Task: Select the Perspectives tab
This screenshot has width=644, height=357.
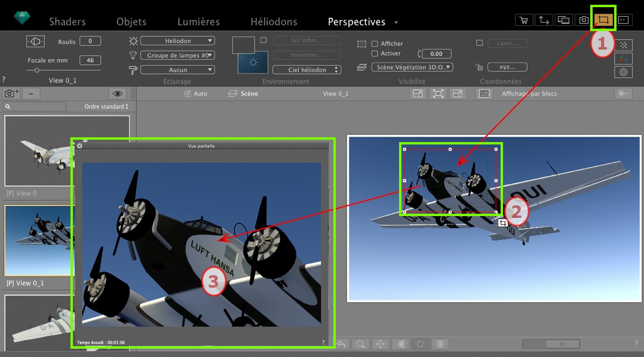Action: (357, 21)
